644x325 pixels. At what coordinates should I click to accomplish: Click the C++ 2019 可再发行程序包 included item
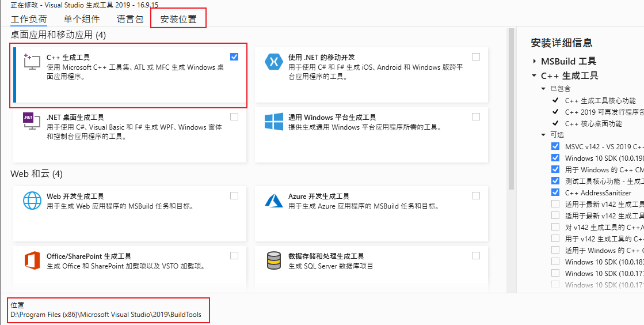[604, 112]
